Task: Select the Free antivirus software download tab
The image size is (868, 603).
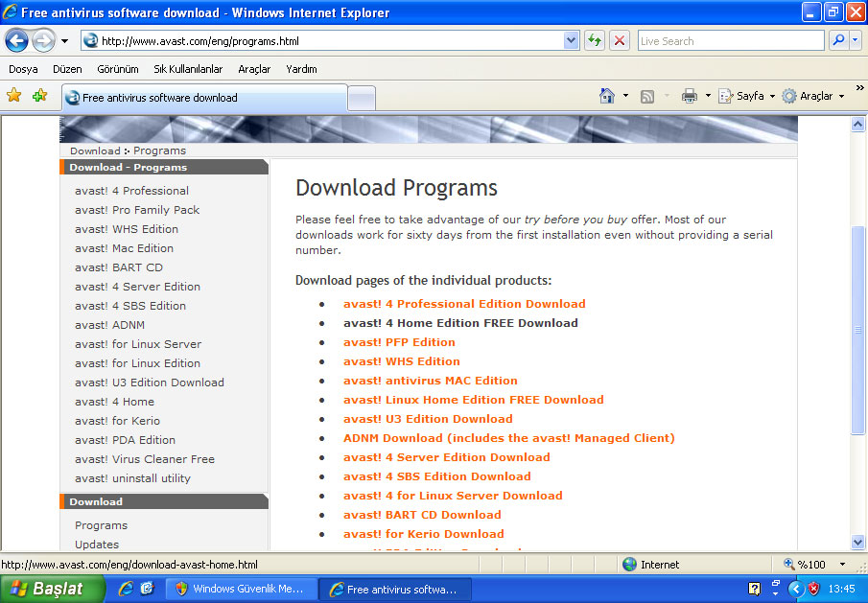Action: (205, 98)
